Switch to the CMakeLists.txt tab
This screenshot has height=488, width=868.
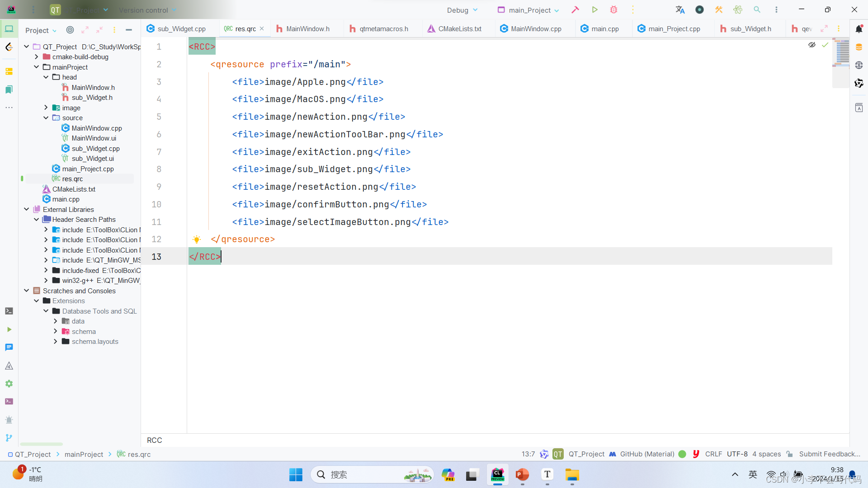point(455,29)
